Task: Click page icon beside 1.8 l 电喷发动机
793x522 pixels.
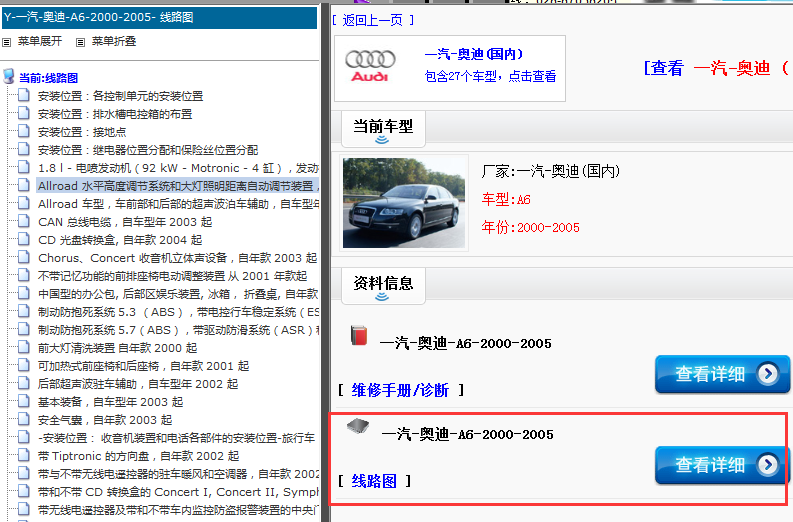Action: [24, 167]
